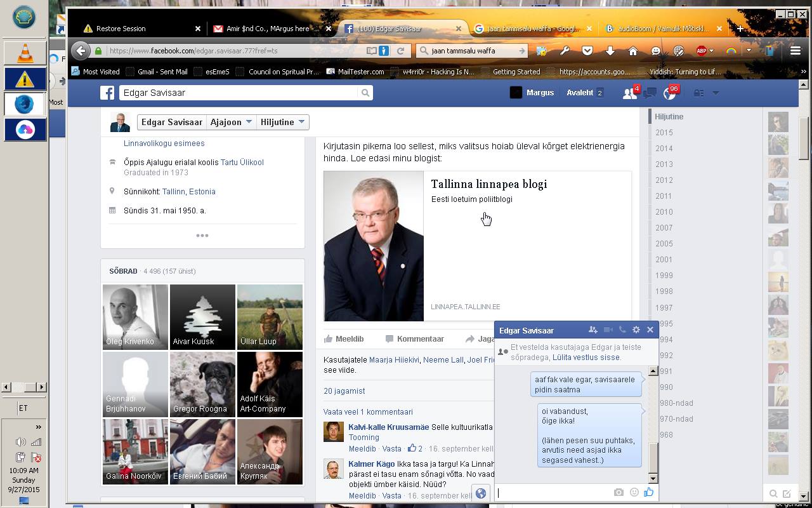Open 20 jagamist shares link
This screenshot has height=508, width=812.
tap(344, 391)
